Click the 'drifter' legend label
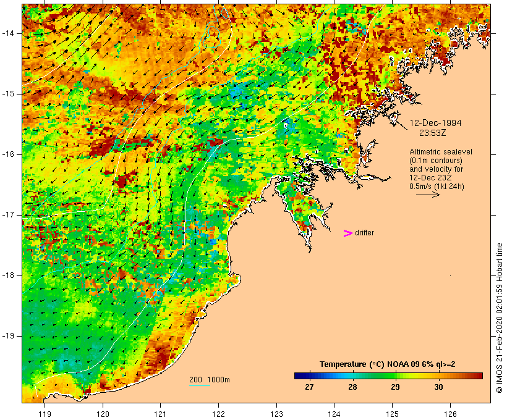The height and width of the screenshot is (420, 507). click(364, 233)
